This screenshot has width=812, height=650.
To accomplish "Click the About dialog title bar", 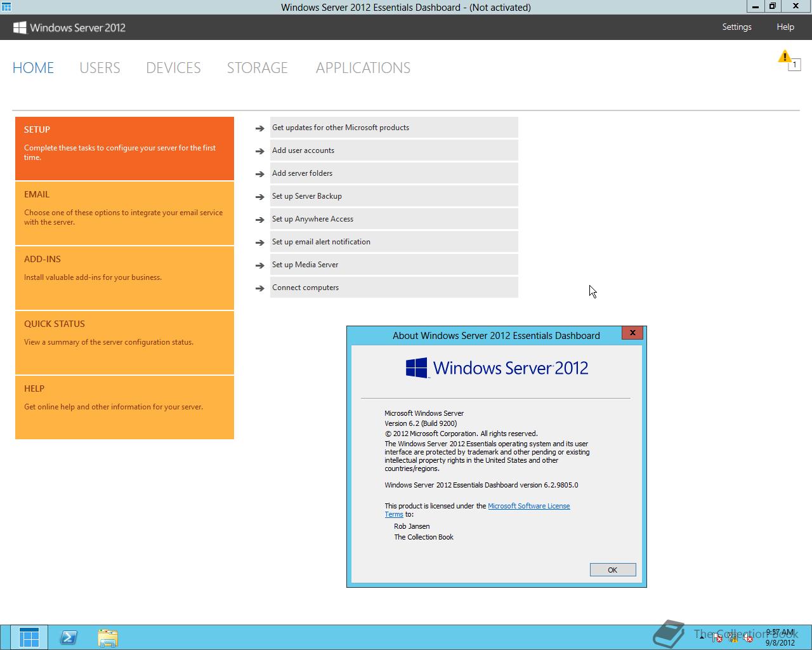I will (496, 335).
